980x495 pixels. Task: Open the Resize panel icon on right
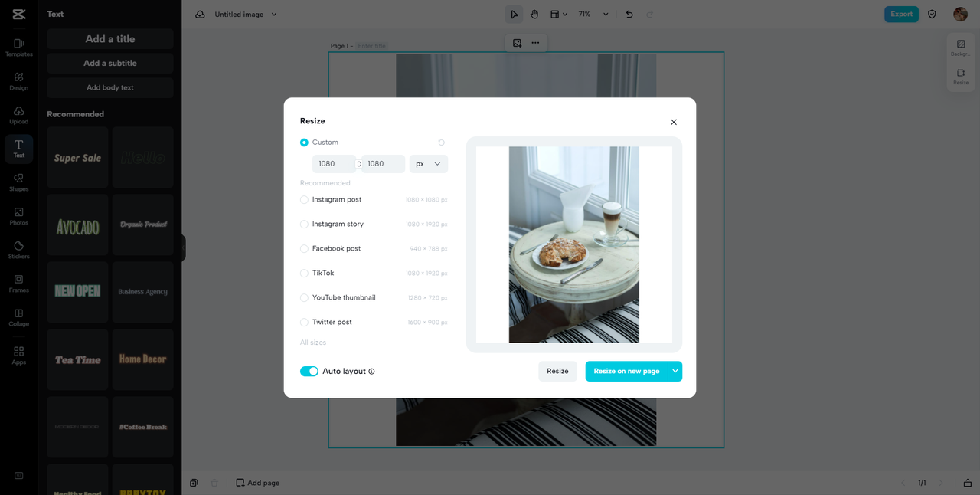tap(961, 77)
